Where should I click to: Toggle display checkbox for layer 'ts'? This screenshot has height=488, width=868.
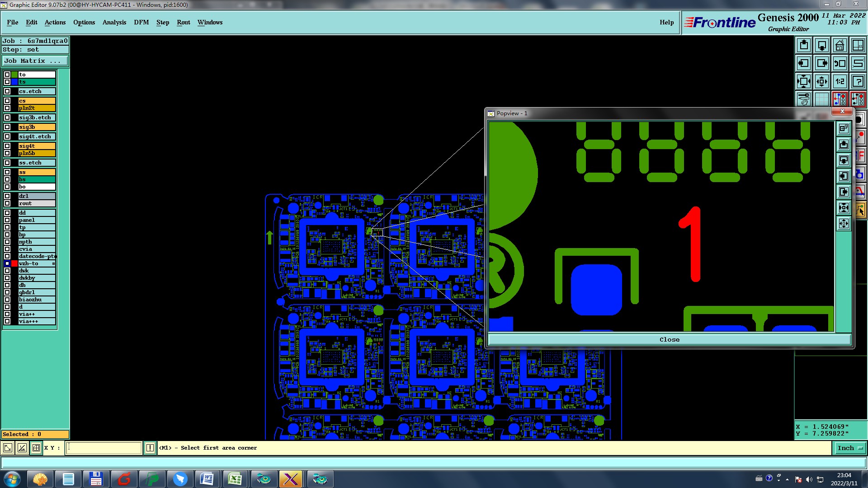(7, 82)
